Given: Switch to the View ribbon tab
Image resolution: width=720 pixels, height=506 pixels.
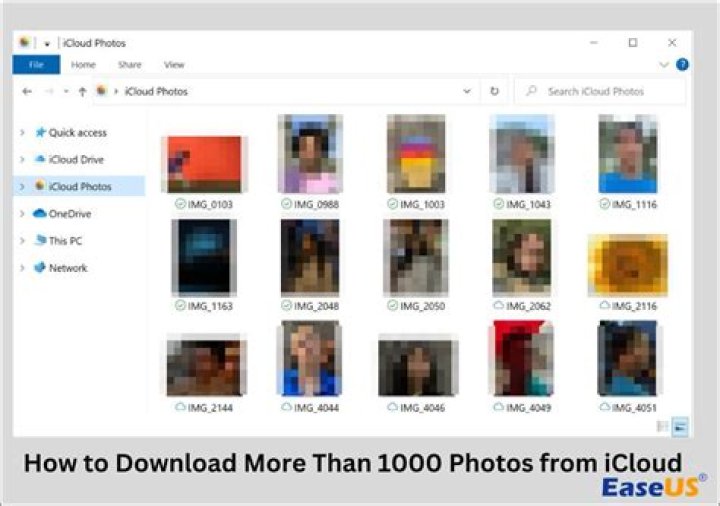Looking at the screenshot, I should pyautogui.click(x=174, y=65).
